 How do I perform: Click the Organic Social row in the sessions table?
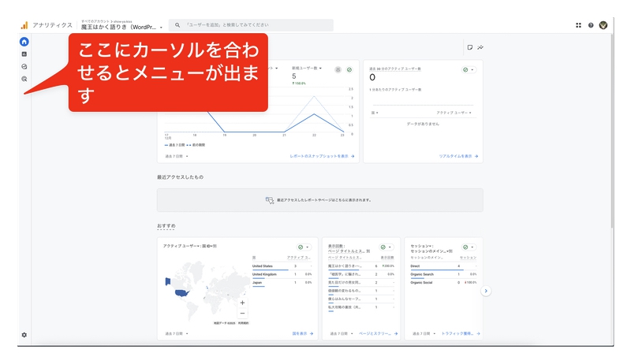pos(443,283)
